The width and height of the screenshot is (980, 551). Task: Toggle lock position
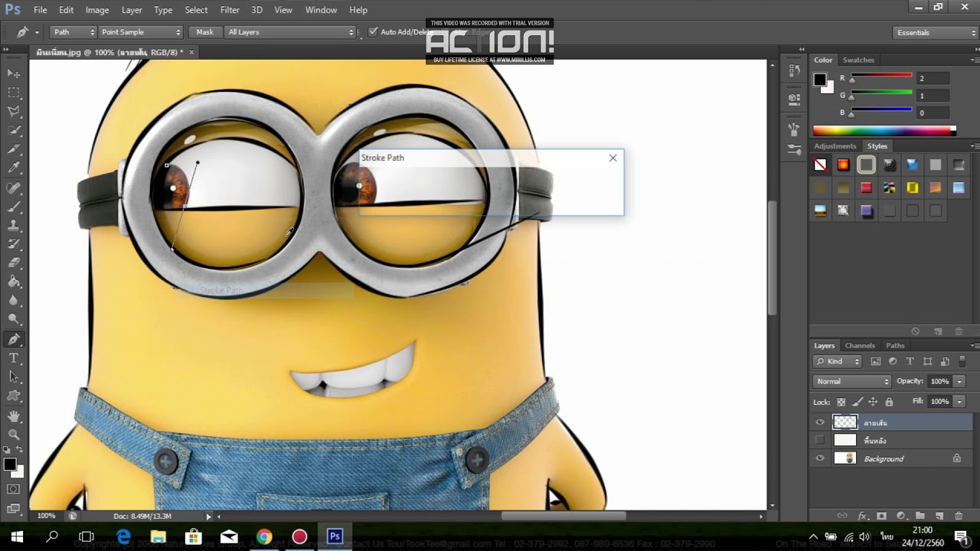(x=873, y=402)
